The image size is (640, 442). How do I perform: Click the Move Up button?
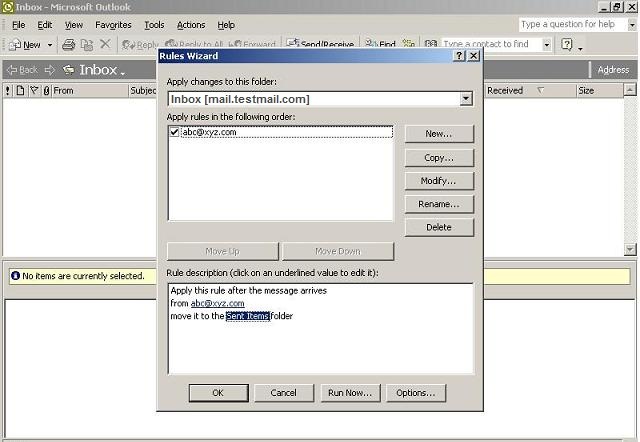(222, 251)
